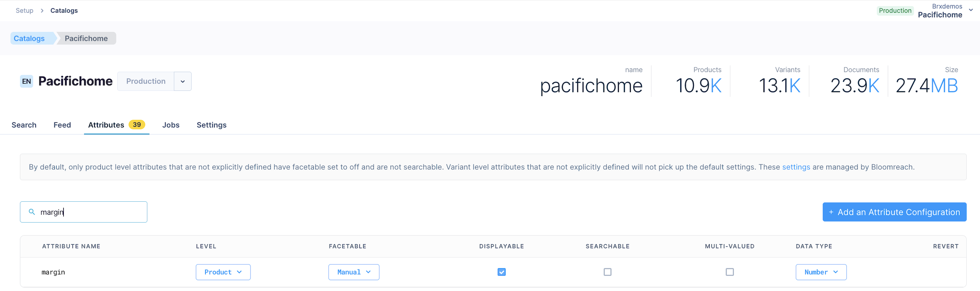Uncheck the Displayable checkbox for margin
Viewport: 980px width, 291px height.
coord(502,272)
